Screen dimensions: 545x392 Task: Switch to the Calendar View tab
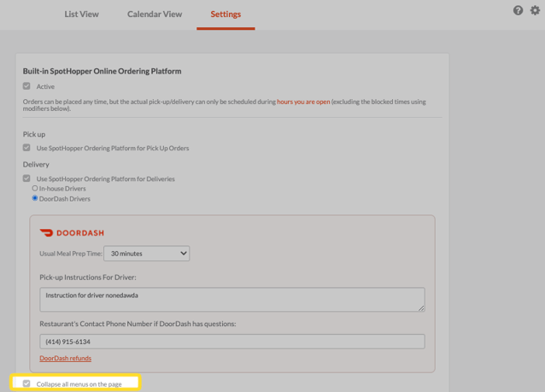point(155,15)
